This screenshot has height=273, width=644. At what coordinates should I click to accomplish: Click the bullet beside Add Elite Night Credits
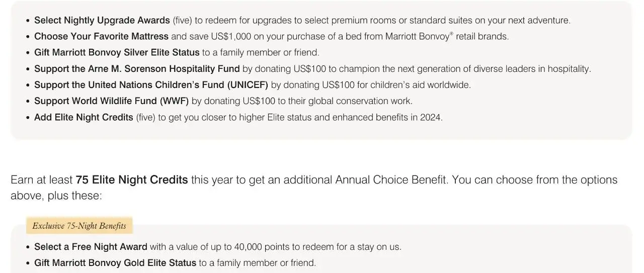(28, 118)
